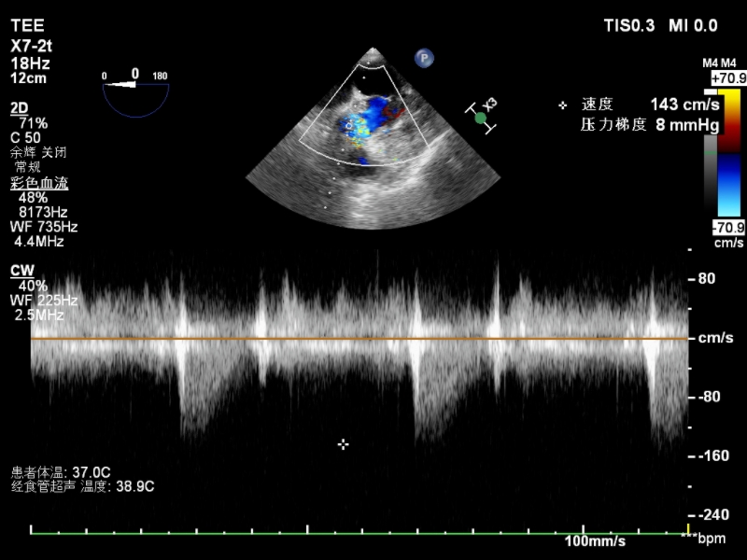Click the X7-2t transducer label

[x=31, y=45]
